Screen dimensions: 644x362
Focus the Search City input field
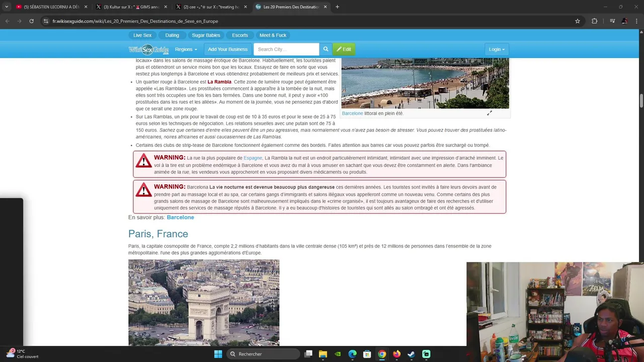(286, 49)
